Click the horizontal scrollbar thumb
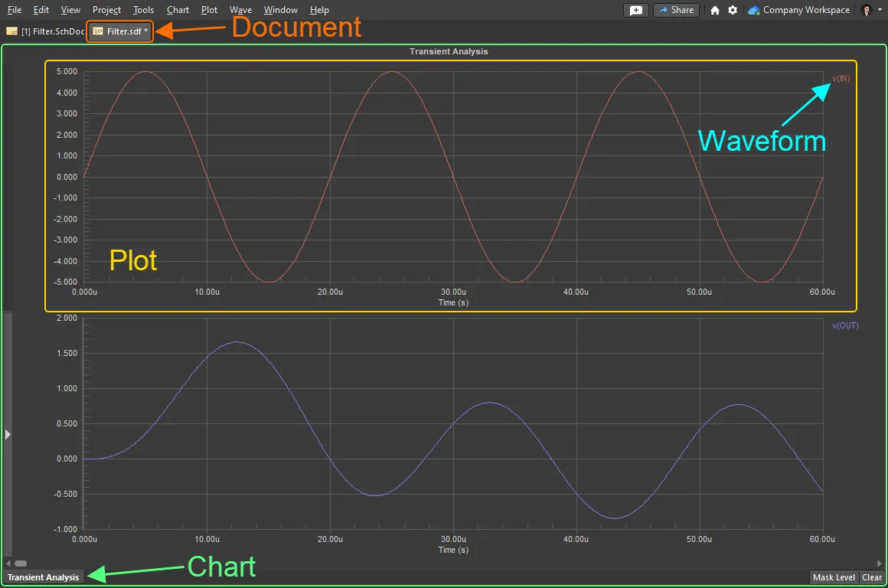 (x=21, y=563)
